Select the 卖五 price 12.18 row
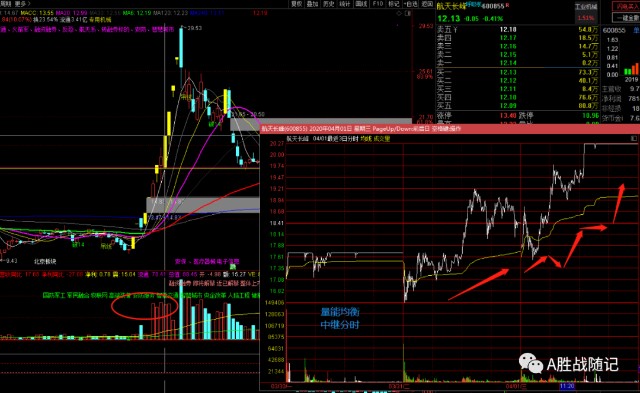The width and height of the screenshot is (640, 393). [517, 29]
